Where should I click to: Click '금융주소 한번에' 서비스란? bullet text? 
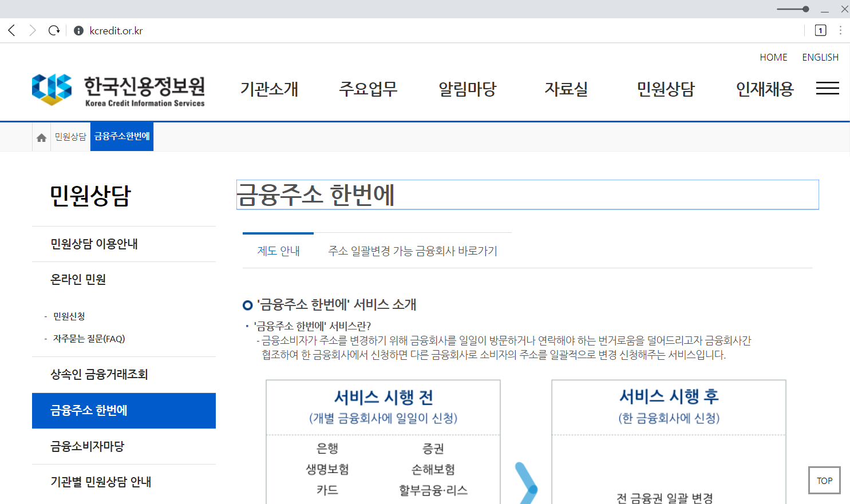[x=313, y=326]
